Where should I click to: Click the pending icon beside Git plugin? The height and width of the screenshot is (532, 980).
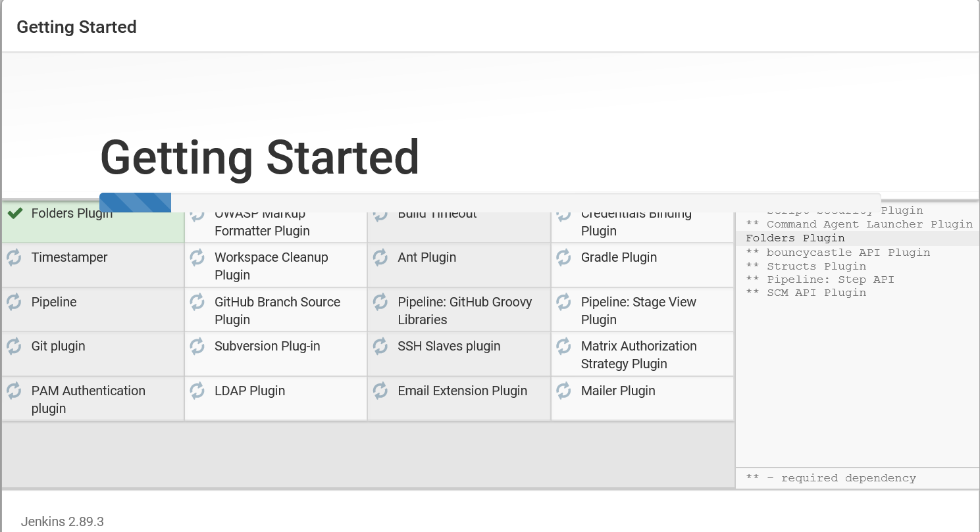(14, 347)
